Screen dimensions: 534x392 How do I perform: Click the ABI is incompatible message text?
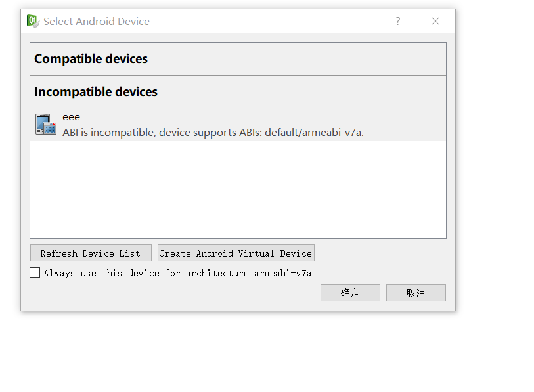tap(213, 132)
